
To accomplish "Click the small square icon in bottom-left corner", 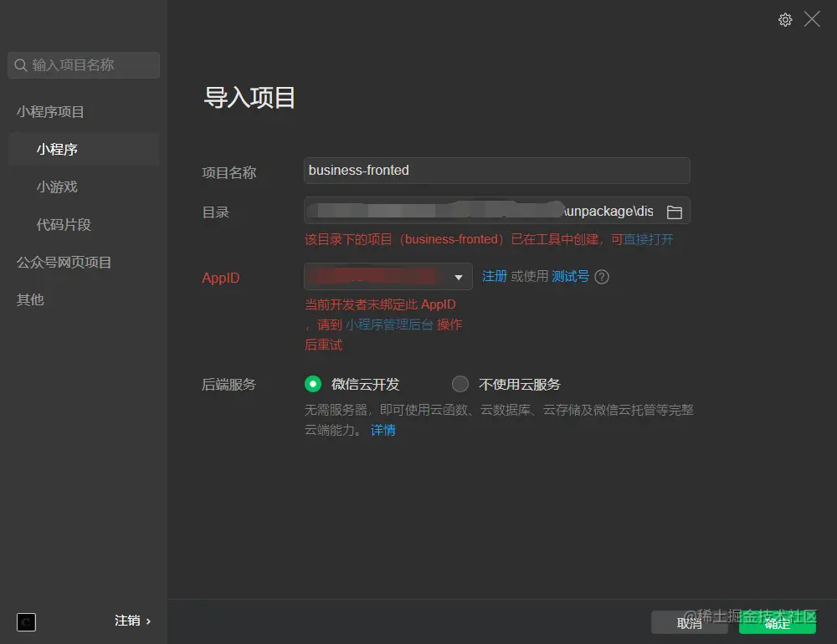I will tap(26, 622).
